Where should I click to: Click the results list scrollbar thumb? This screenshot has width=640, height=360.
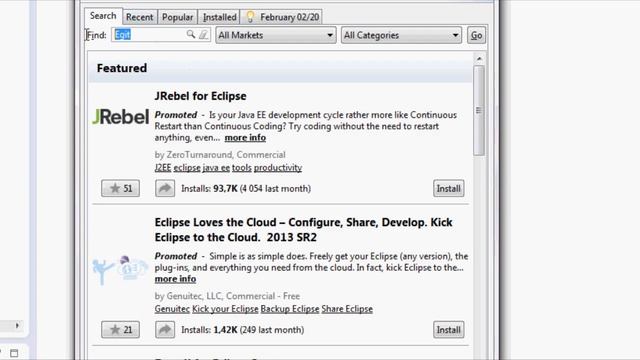[x=479, y=110]
